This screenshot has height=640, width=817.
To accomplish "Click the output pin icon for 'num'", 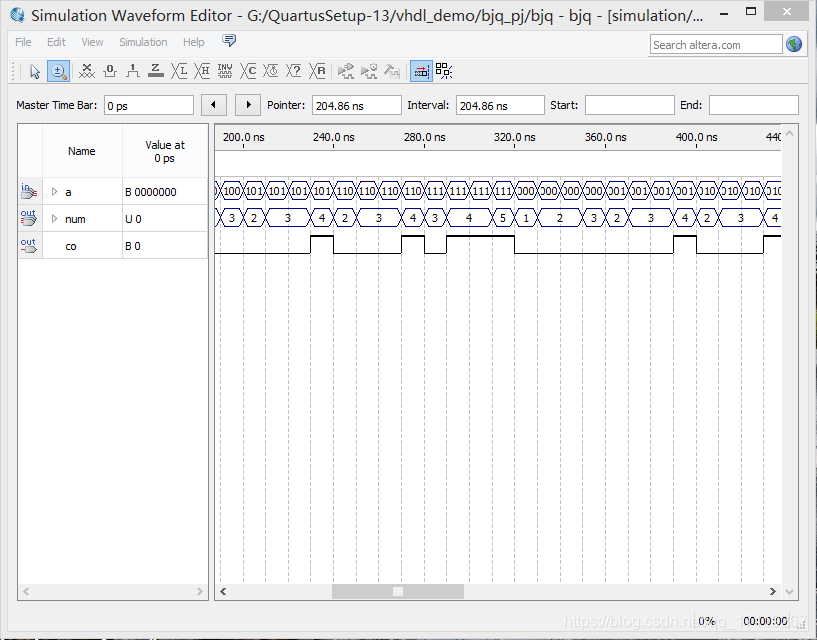I will coord(29,218).
